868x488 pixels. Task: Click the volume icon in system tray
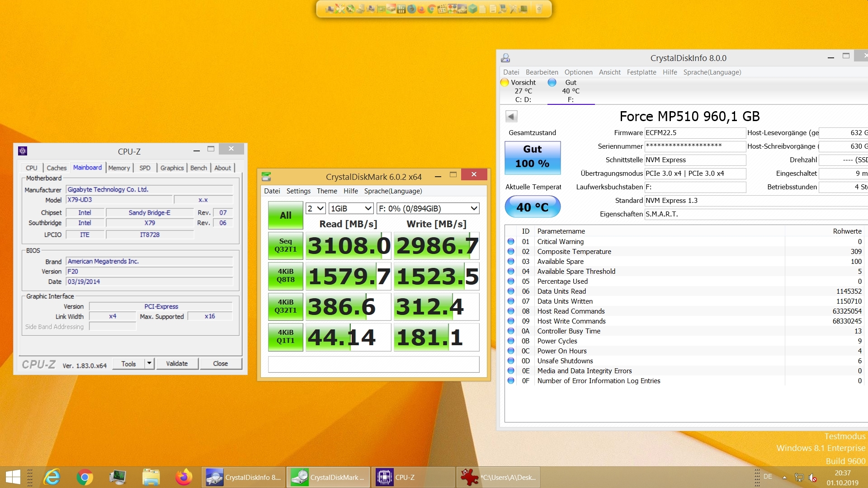coord(812,478)
